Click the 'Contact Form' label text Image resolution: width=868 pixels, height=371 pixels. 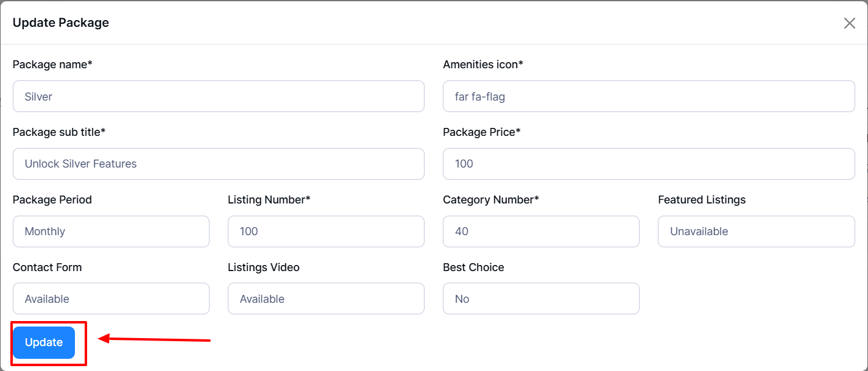click(47, 267)
